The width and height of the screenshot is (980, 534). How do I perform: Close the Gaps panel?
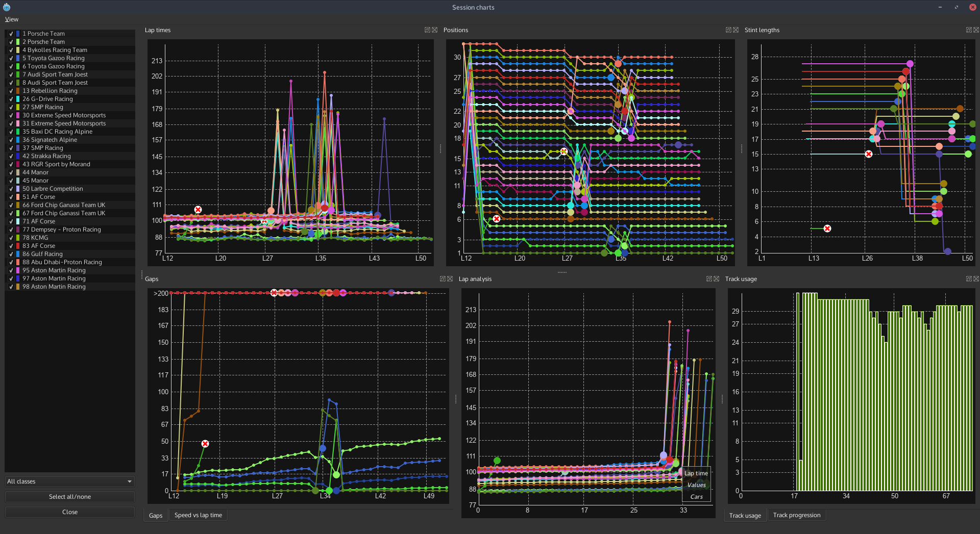pos(450,279)
